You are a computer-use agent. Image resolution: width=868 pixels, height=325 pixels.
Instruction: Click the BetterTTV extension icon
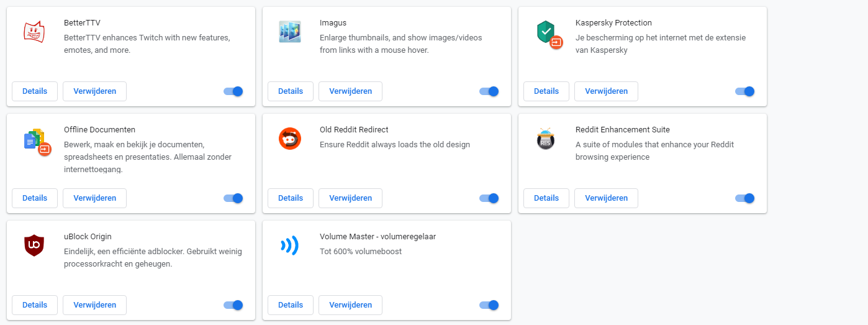click(34, 32)
